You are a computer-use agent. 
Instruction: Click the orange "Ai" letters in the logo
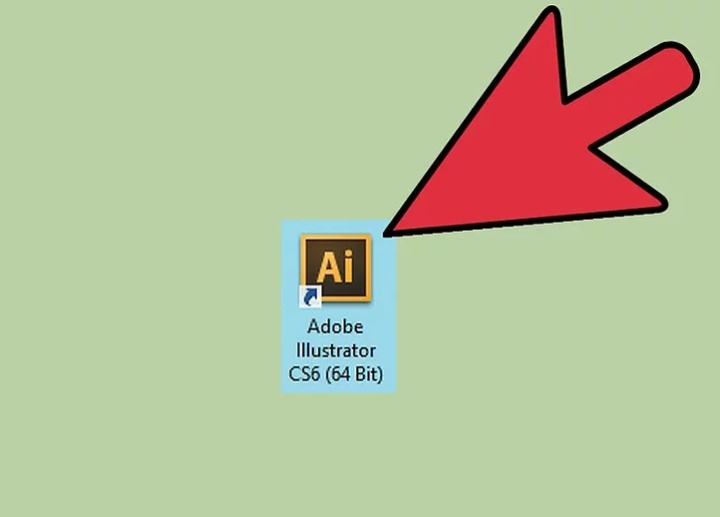pos(336,266)
